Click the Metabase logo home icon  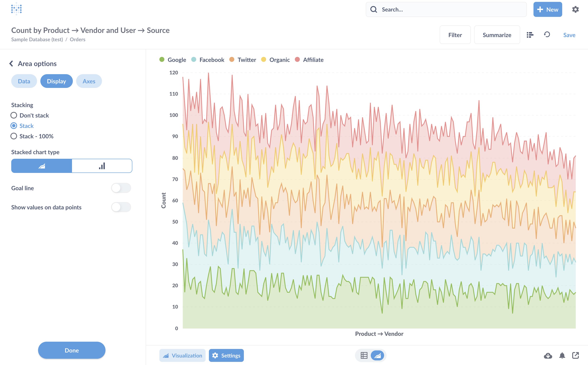(x=16, y=9)
